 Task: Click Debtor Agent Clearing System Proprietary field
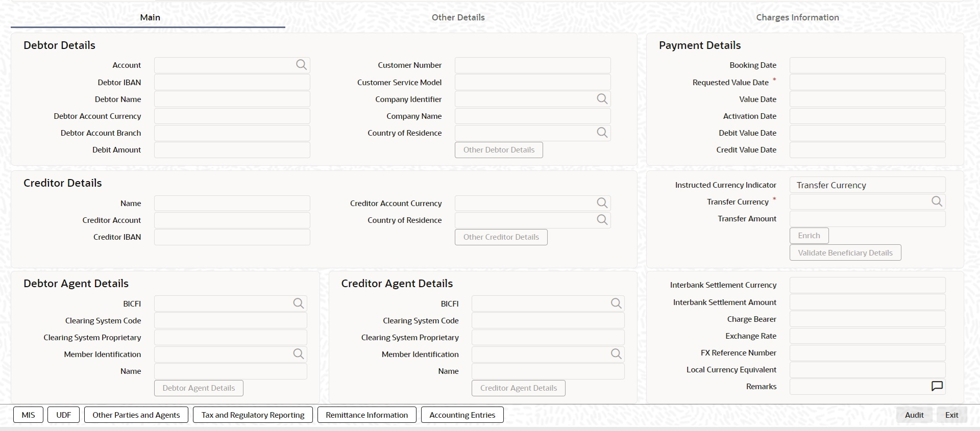tap(230, 337)
